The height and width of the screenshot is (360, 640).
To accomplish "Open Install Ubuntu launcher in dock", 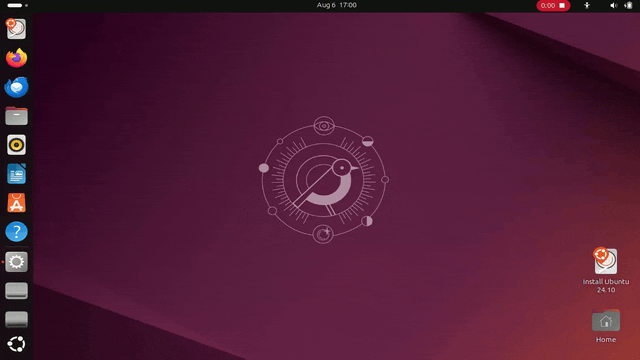I will click(16, 29).
